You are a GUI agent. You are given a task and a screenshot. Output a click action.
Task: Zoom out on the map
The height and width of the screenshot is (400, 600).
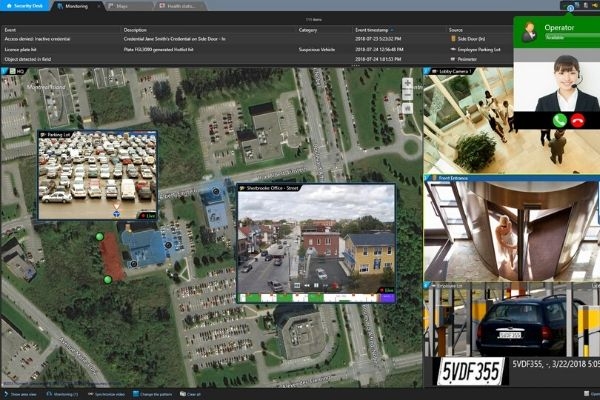(x=407, y=94)
